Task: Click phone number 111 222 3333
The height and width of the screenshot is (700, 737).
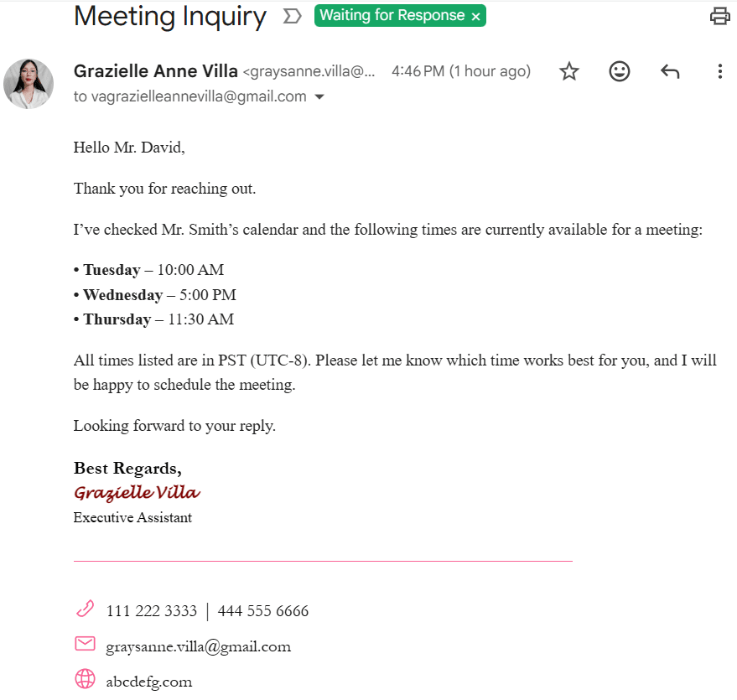Action: point(152,611)
